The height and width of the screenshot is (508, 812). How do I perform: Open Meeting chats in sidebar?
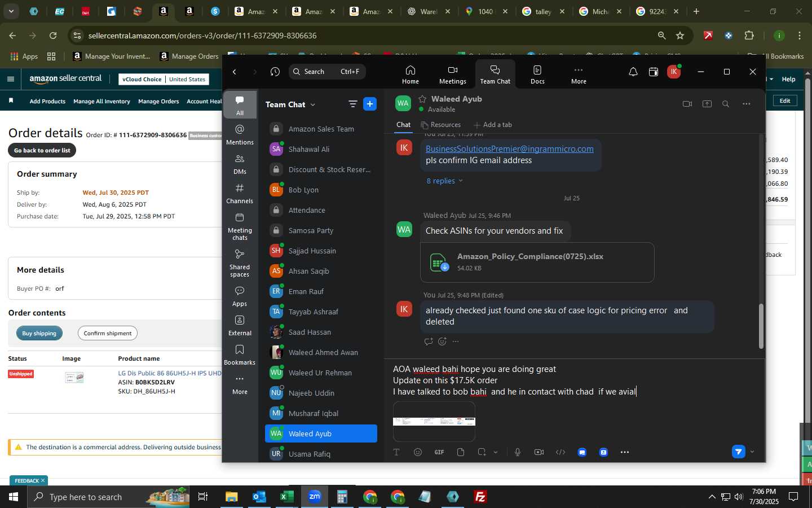(x=240, y=226)
